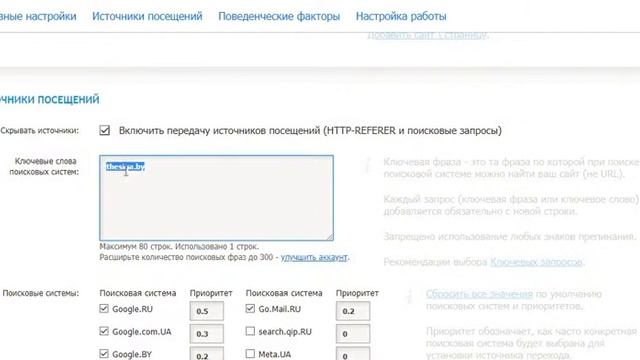Uncheck the Go.Mail.RU checkbox
This screenshot has width=640, height=360.
pyautogui.click(x=250, y=309)
